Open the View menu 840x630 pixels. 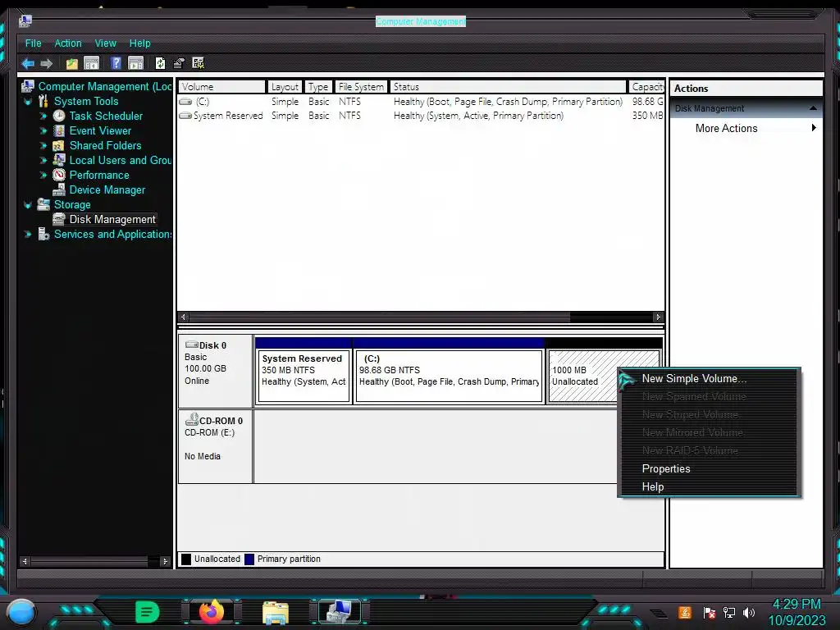tap(106, 43)
